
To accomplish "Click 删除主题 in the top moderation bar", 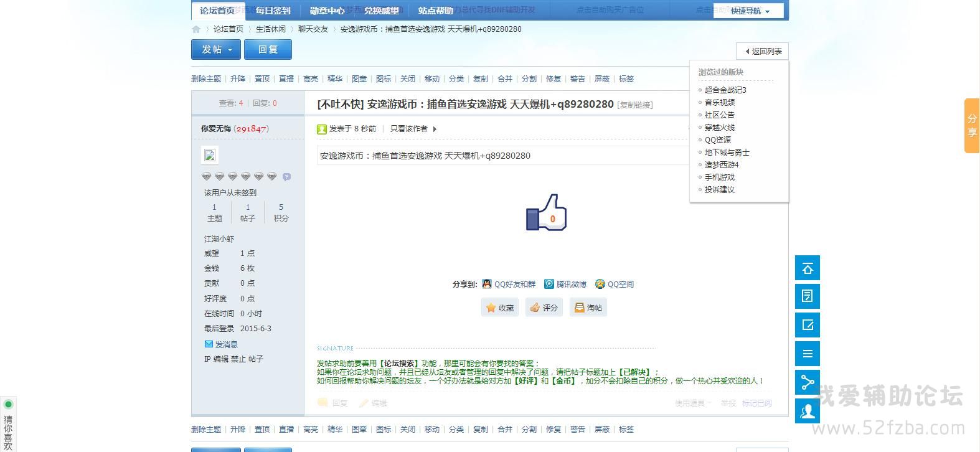I will pos(206,79).
